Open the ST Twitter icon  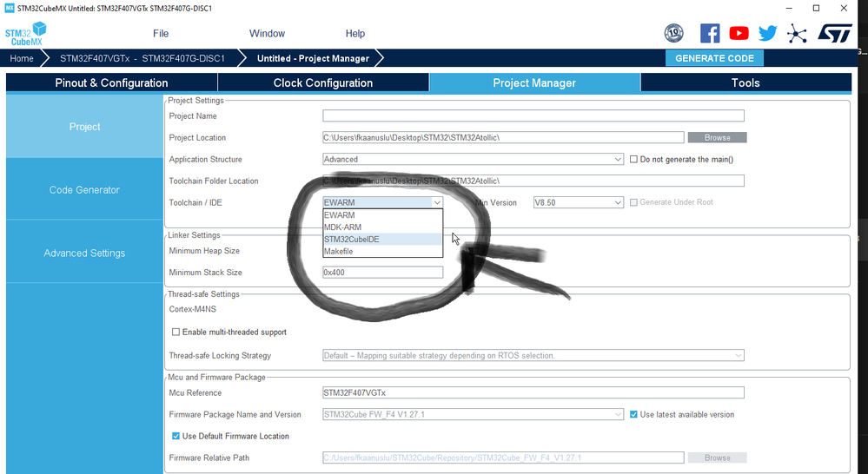point(768,34)
